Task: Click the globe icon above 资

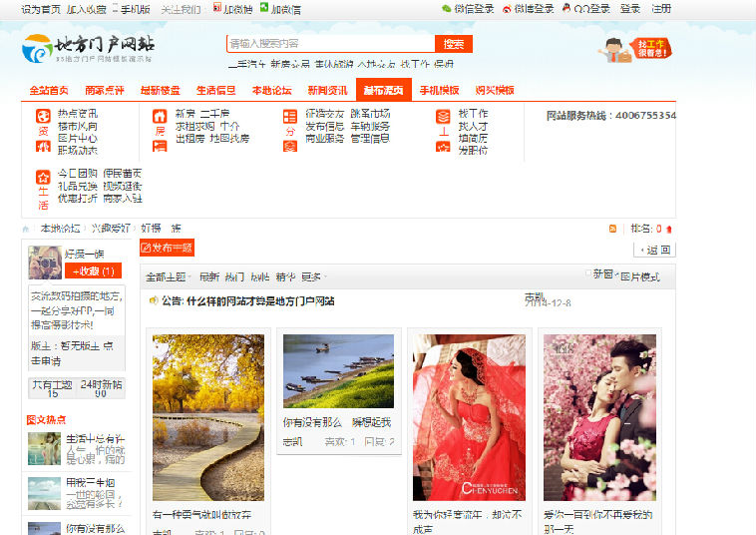Action: [43, 116]
